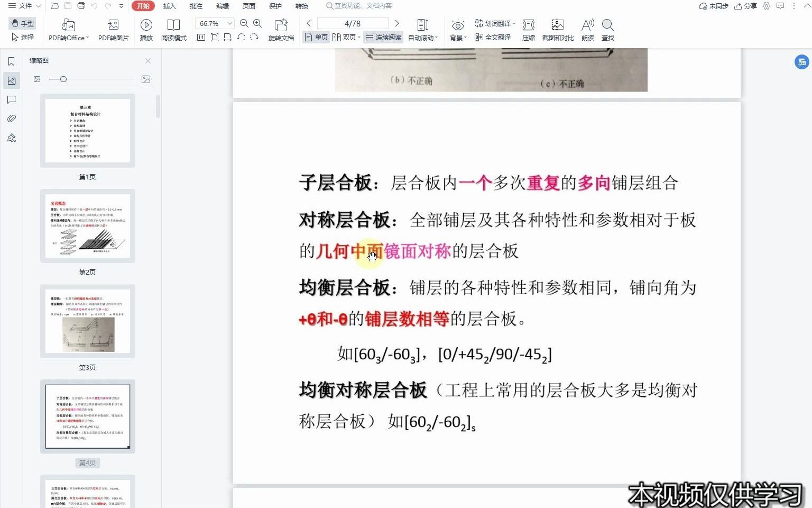Click the feedback comment icon at top right
Viewport: 812px width, 508px height.
(780, 6)
